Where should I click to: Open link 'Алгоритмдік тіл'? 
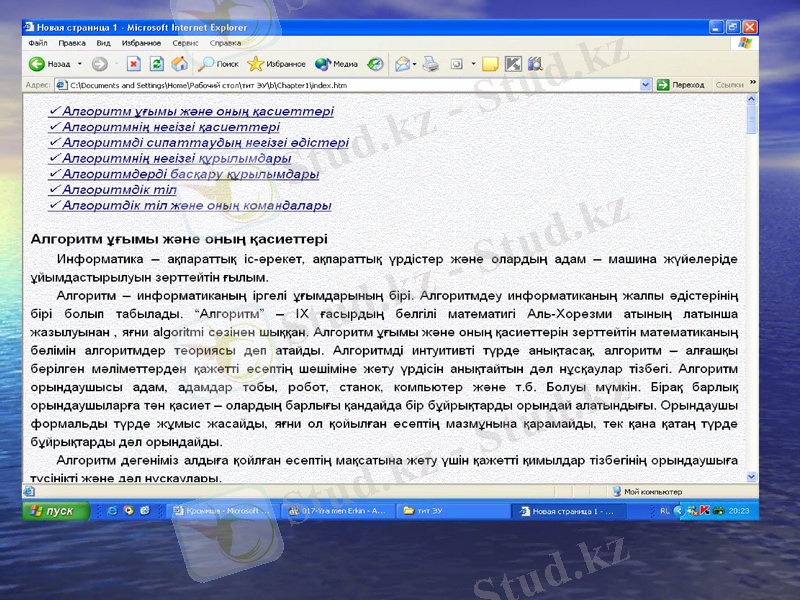tap(119, 190)
